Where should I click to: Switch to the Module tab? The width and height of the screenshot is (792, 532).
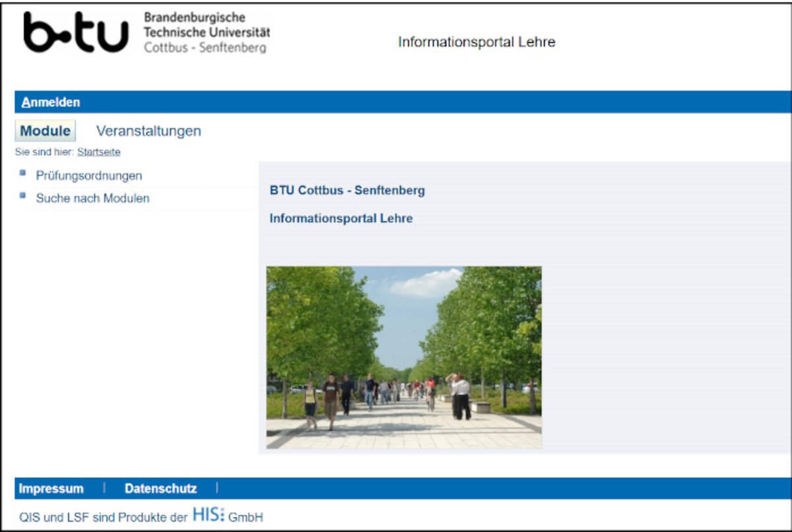tap(45, 131)
